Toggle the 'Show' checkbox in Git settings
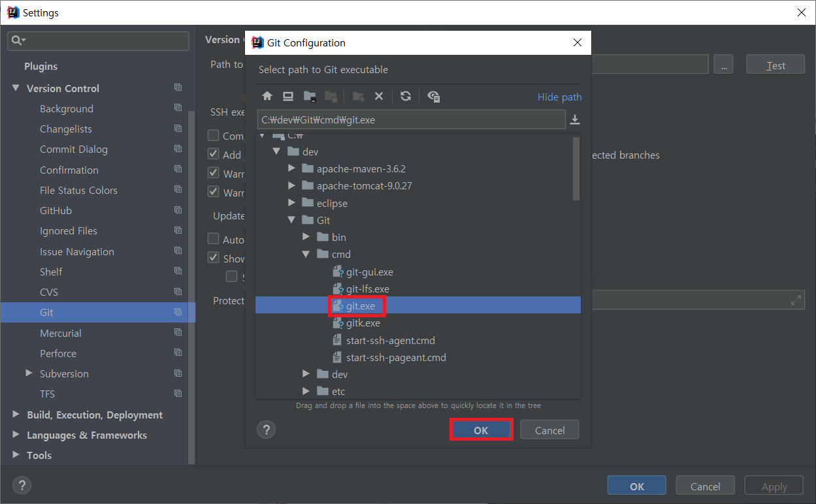 (x=213, y=257)
